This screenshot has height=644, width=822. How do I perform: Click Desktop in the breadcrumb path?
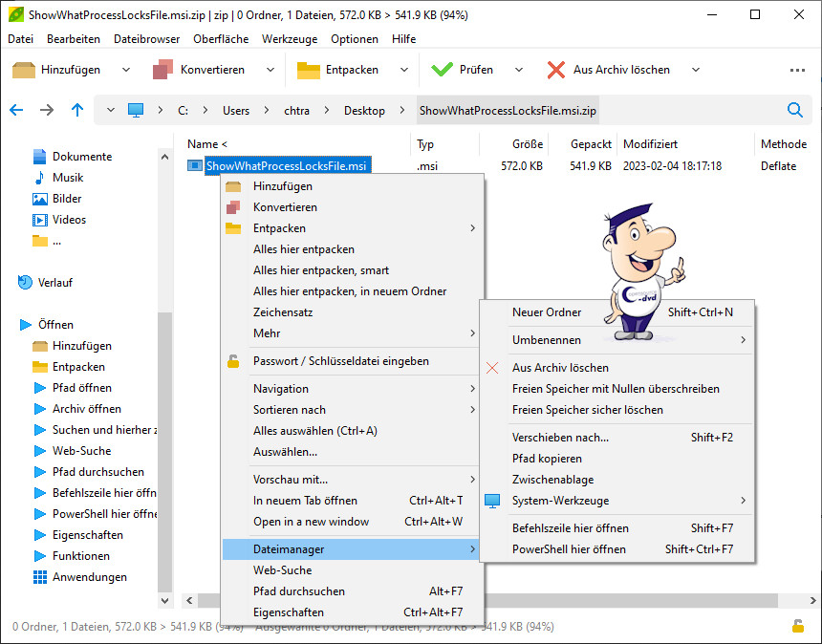pyautogui.click(x=364, y=110)
